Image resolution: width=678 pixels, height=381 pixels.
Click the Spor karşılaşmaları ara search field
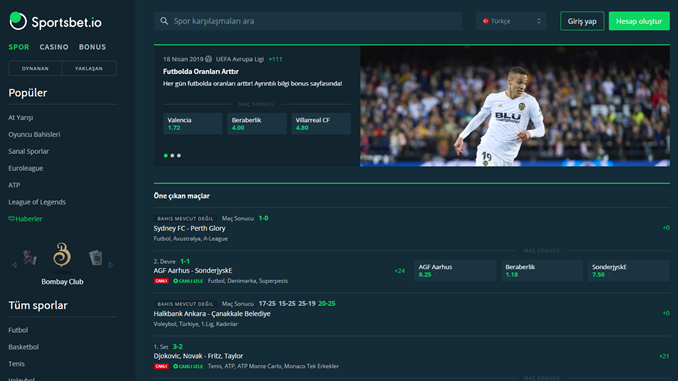coord(308,21)
